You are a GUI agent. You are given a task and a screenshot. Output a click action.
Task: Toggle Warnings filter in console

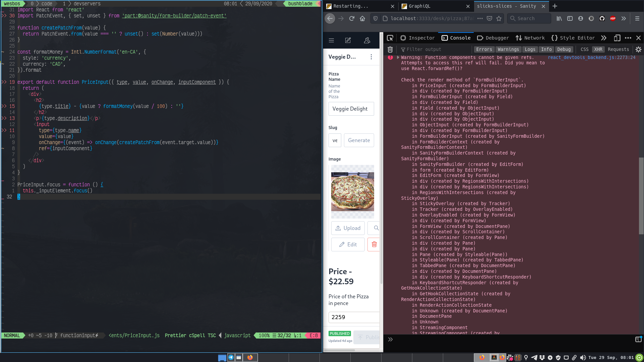pos(508,49)
